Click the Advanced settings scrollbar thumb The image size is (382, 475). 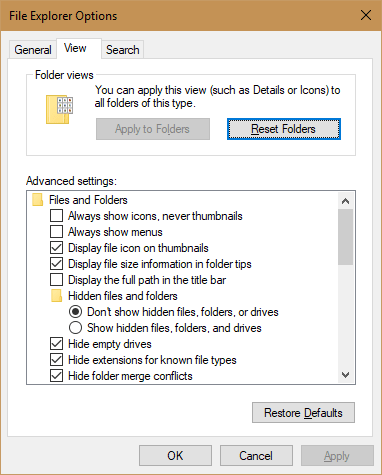tap(346, 237)
